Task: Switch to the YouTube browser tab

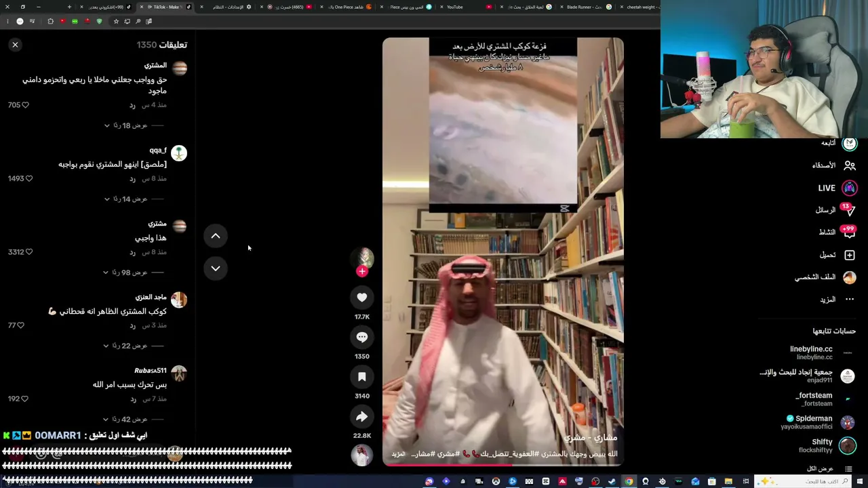Action: (x=468, y=7)
